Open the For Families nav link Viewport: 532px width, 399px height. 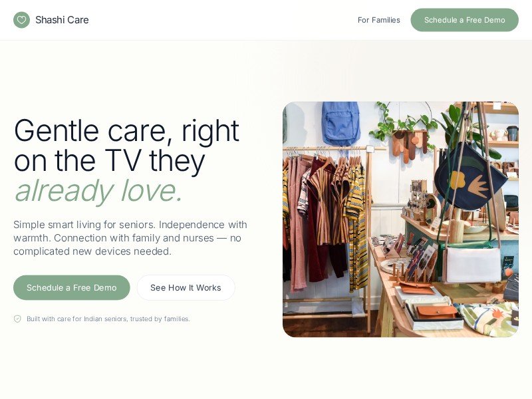(378, 20)
